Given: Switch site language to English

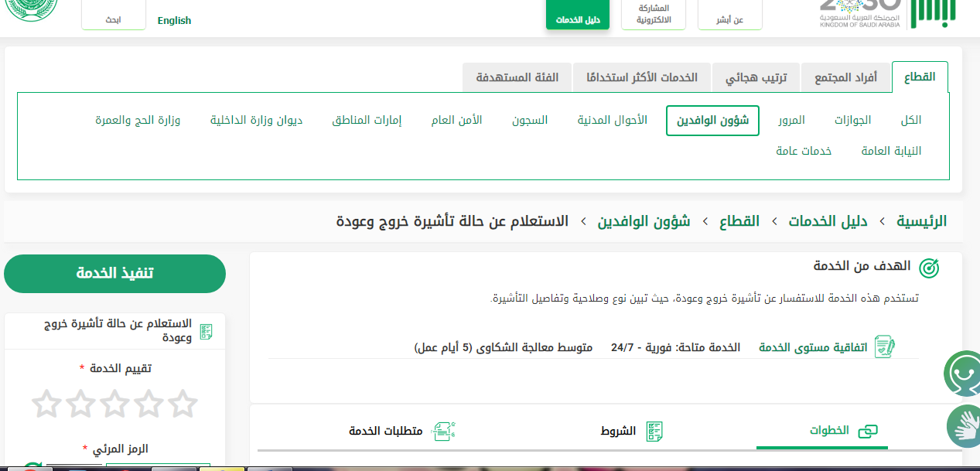Looking at the screenshot, I should point(174,20).
